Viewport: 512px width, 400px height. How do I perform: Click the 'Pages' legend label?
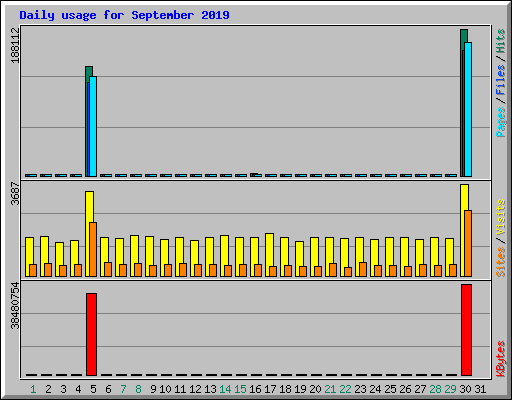click(x=501, y=122)
